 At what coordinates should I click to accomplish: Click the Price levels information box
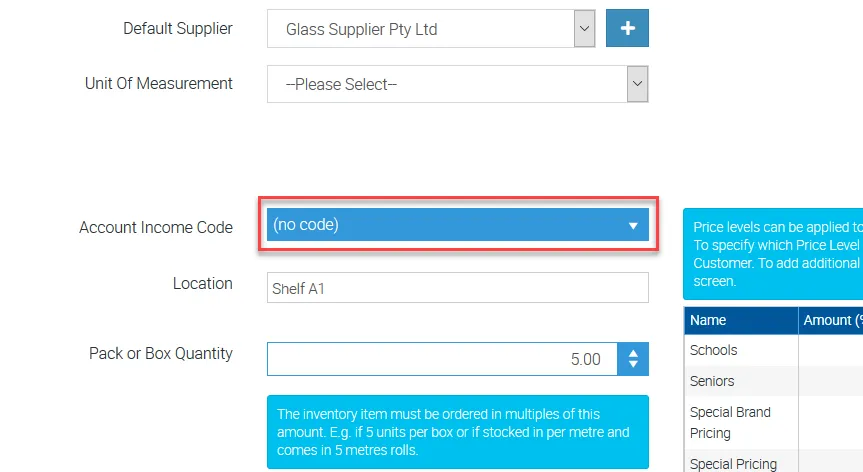(x=772, y=254)
